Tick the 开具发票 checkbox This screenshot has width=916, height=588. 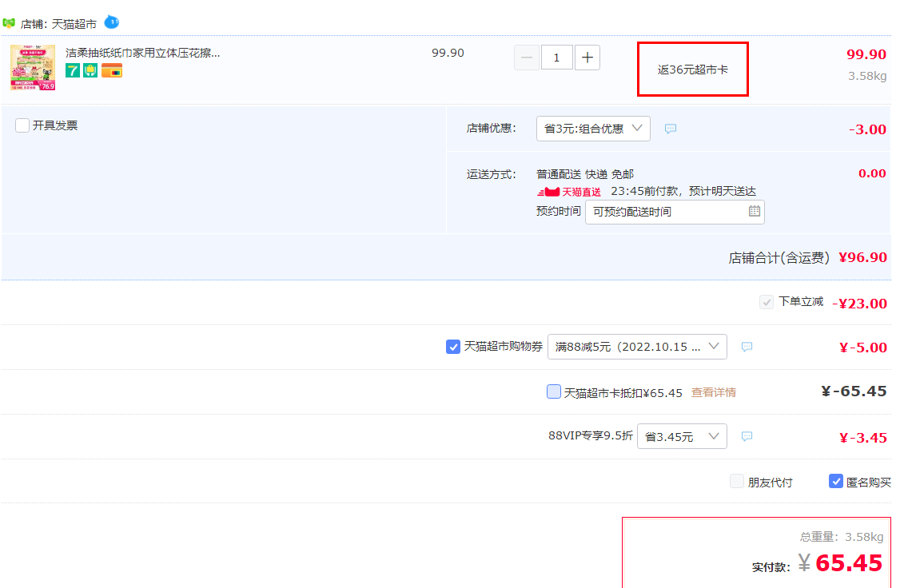pos(22,125)
